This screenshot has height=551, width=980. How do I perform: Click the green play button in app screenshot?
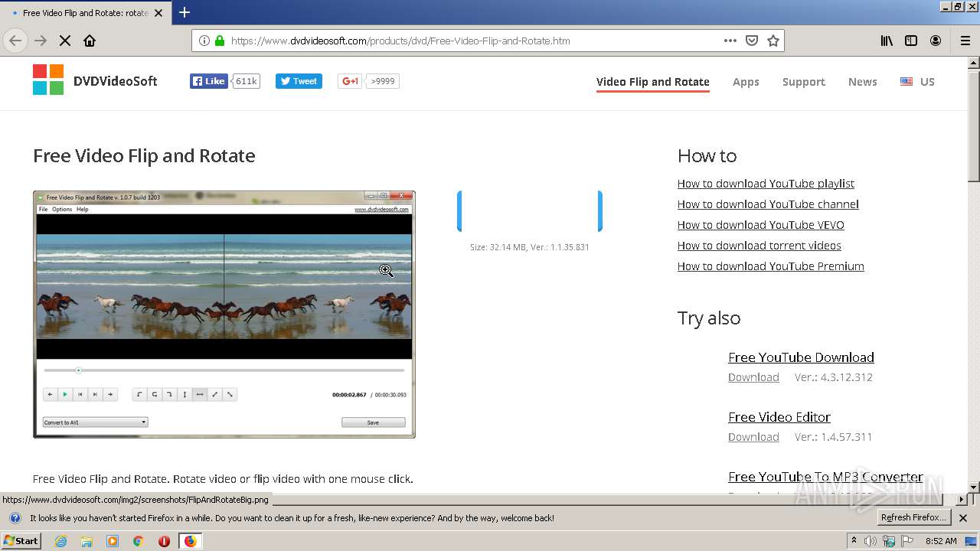tap(65, 394)
